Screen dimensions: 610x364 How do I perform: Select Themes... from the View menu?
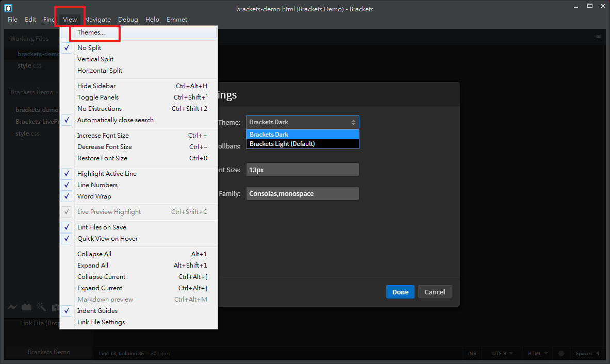[x=91, y=32]
